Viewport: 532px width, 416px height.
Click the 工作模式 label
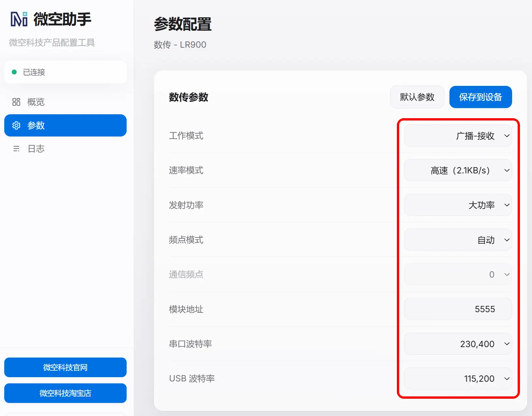click(x=186, y=136)
